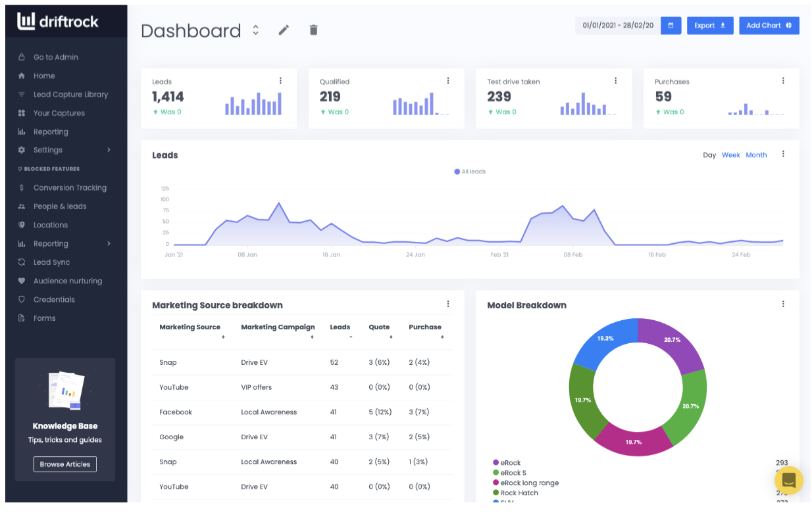This screenshot has width=812, height=522.
Task: Open Lead Capture Library in sidebar
Action: [x=70, y=95]
